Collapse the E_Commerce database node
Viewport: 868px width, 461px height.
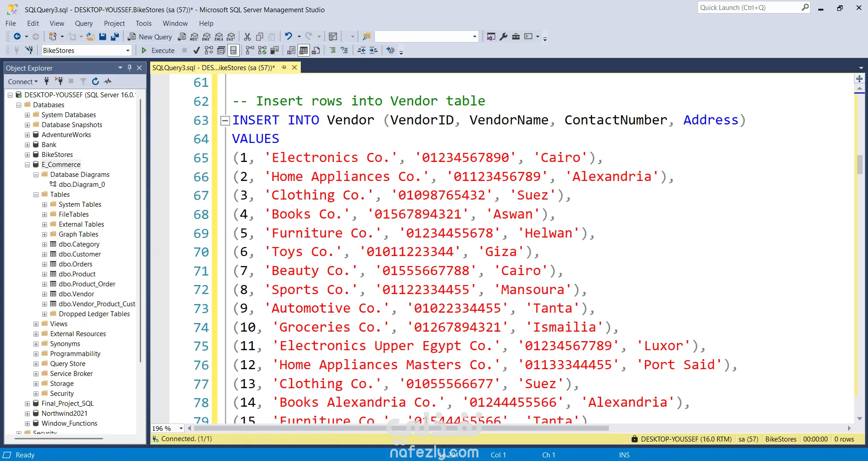click(x=28, y=165)
